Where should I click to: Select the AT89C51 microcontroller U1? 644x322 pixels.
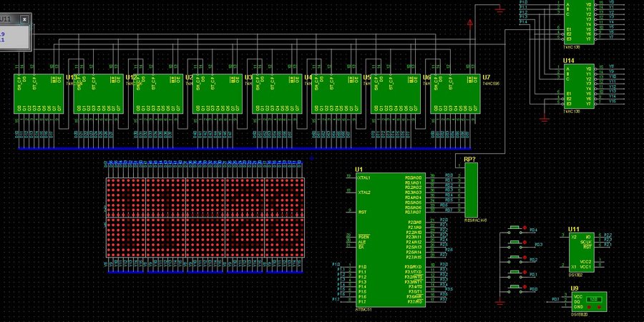coord(379,240)
